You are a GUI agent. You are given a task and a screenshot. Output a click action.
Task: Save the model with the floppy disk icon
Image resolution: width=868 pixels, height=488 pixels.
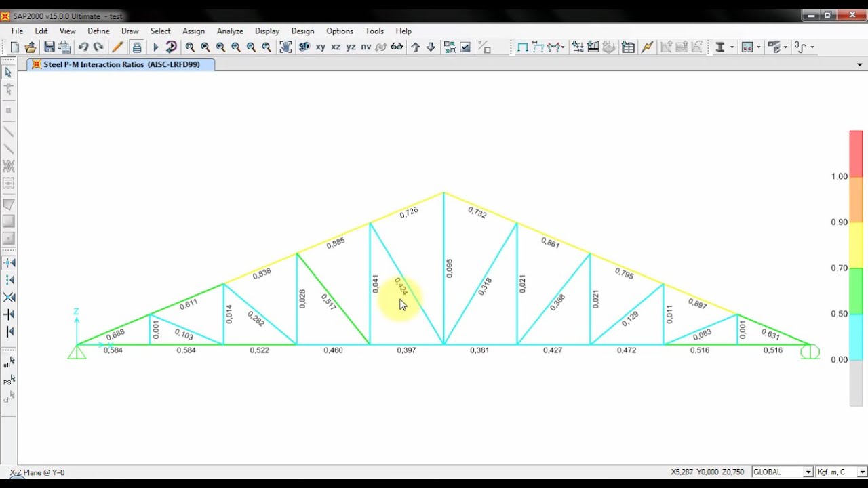click(x=50, y=47)
